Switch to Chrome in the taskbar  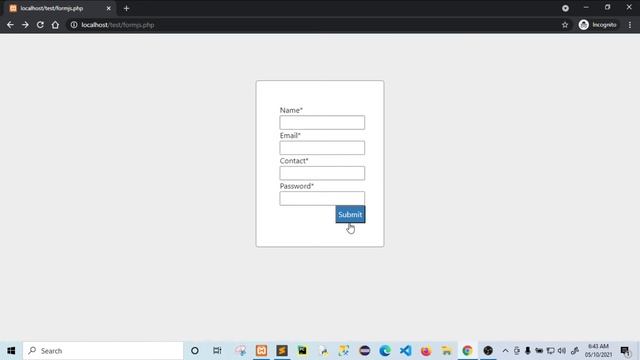tap(467, 351)
